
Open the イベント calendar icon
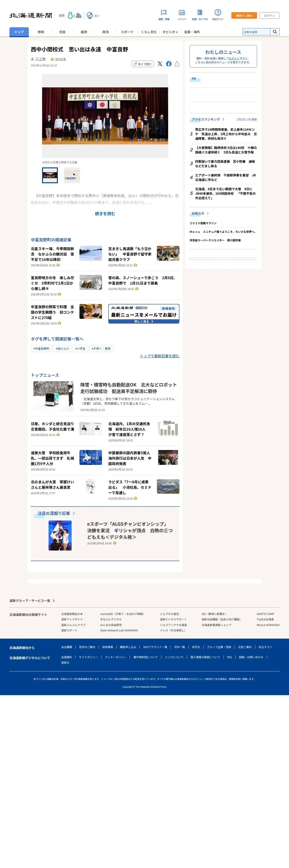[182, 13]
